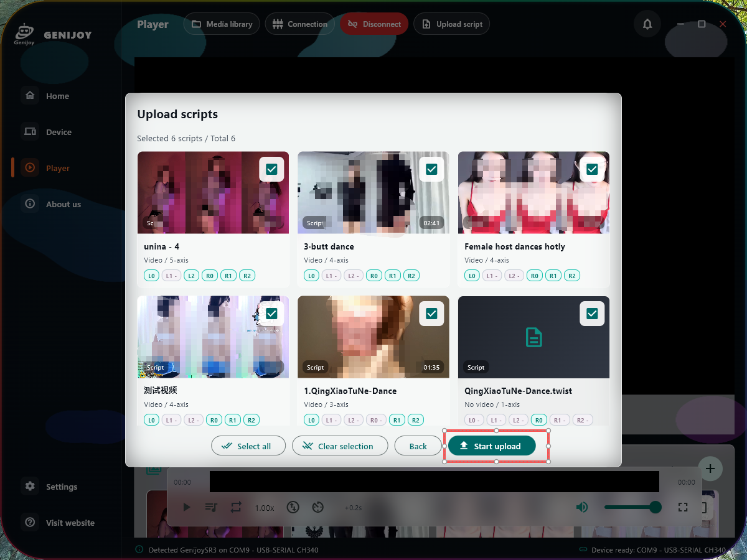
Task: Click the Genijoy robot logo
Action: pos(24,34)
